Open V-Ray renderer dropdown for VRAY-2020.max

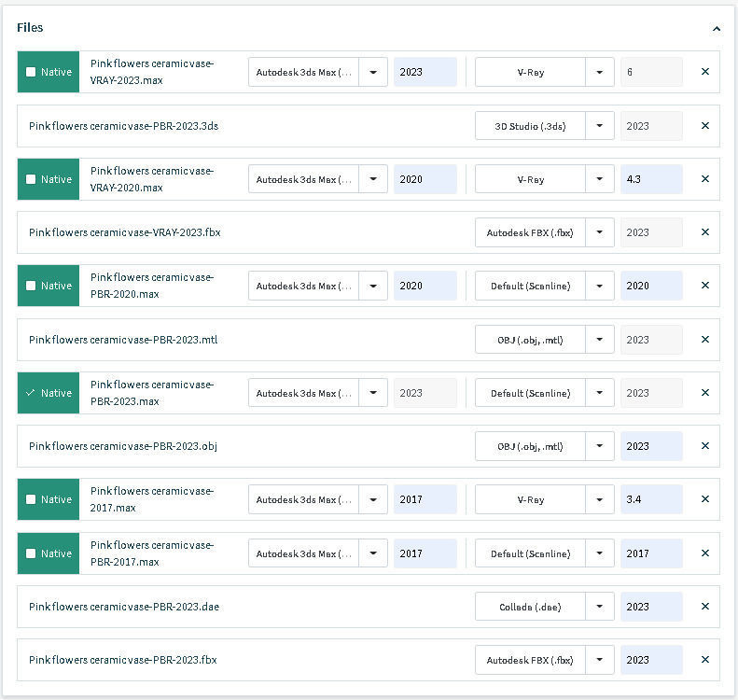click(x=600, y=179)
